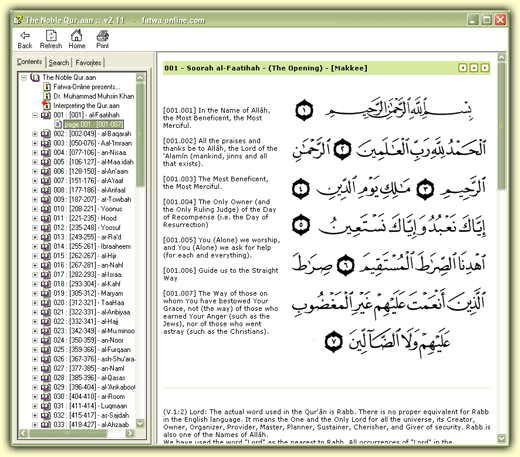Go back with the Back toolbar icon
The image size is (520, 457).
coord(25,39)
